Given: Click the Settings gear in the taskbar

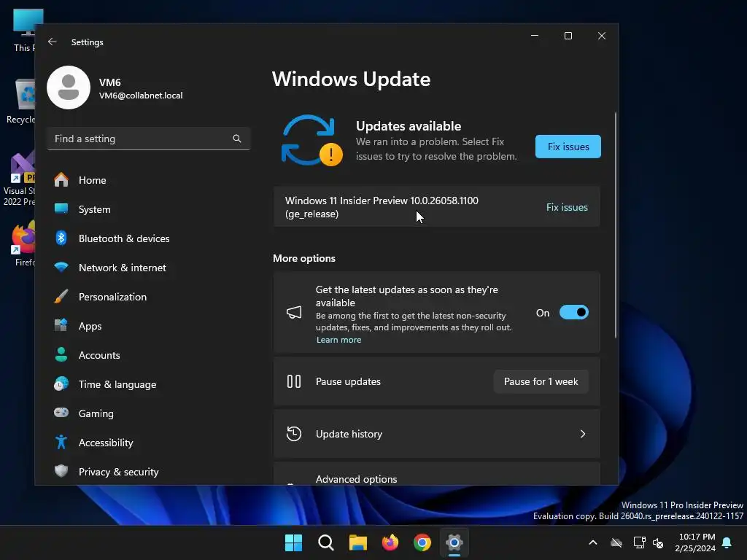Looking at the screenshot, I should (x=454, y=542).
